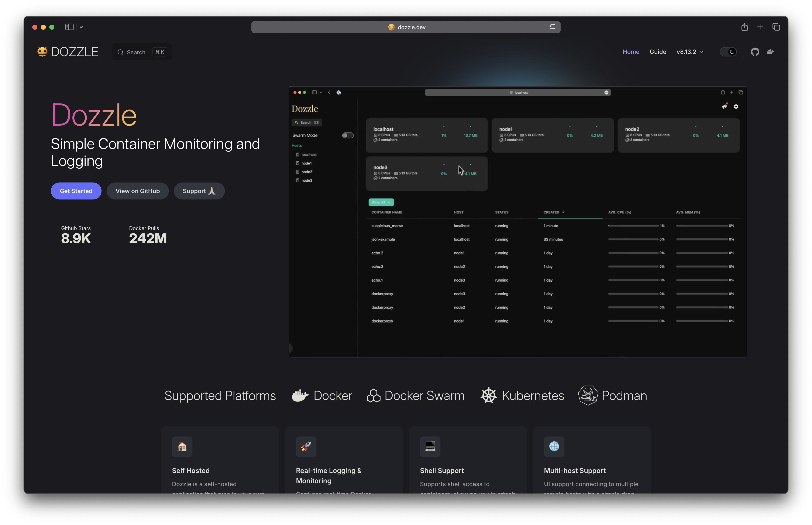Expand the Safari sidebar options chevron

tap(81, 27)
